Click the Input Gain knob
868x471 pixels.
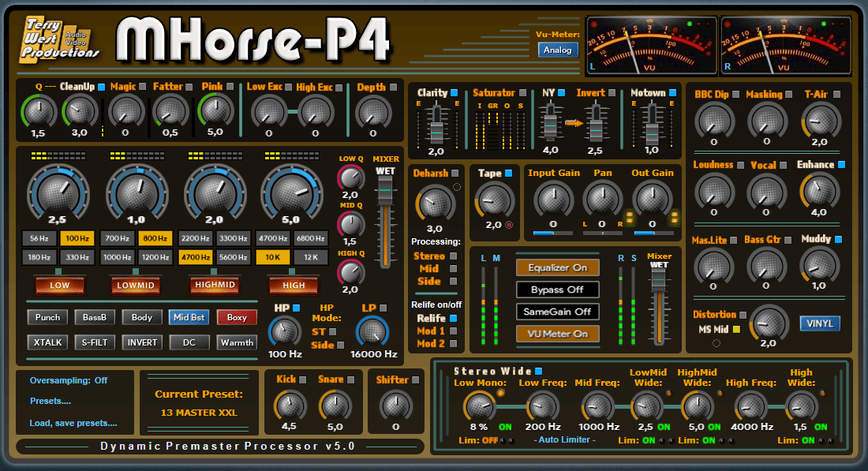pos(553,198)
